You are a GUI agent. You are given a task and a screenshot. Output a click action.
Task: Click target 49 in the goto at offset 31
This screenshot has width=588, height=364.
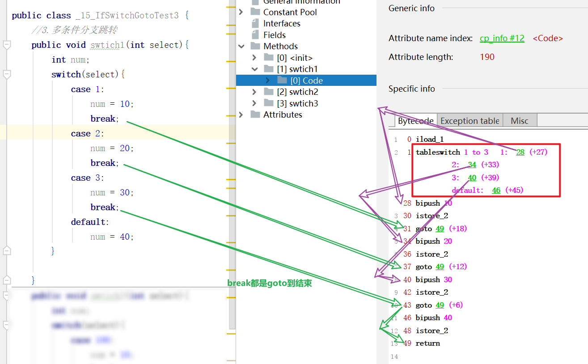tap(440, 229)
